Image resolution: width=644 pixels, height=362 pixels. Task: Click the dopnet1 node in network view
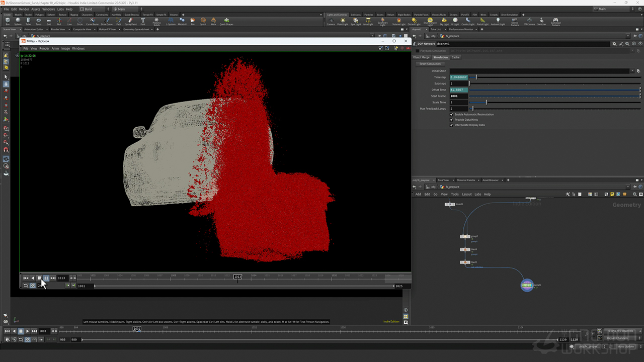click(527, 285)
